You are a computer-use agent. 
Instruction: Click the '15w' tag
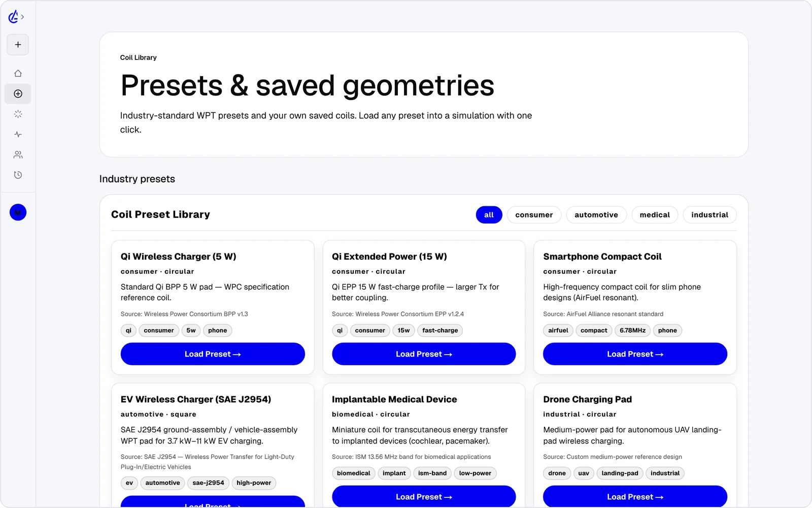pyautogui.click(x=403, y=330)
